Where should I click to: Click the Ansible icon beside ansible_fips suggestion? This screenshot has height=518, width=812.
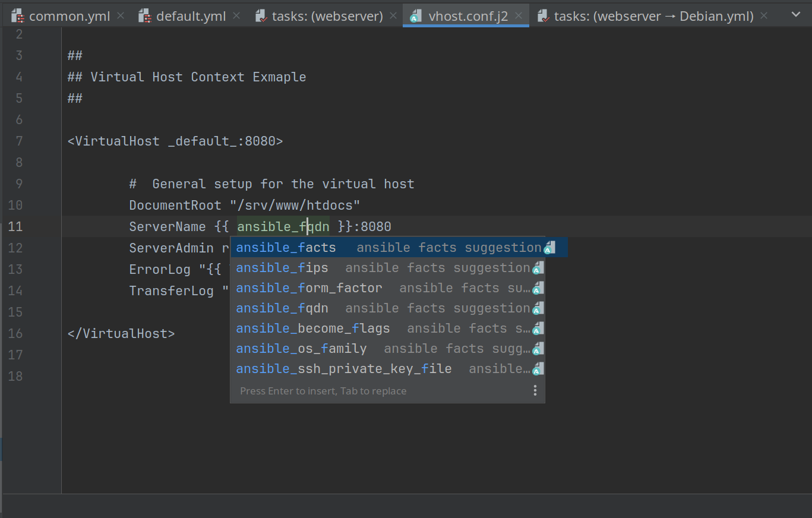[x=538, y=268]
